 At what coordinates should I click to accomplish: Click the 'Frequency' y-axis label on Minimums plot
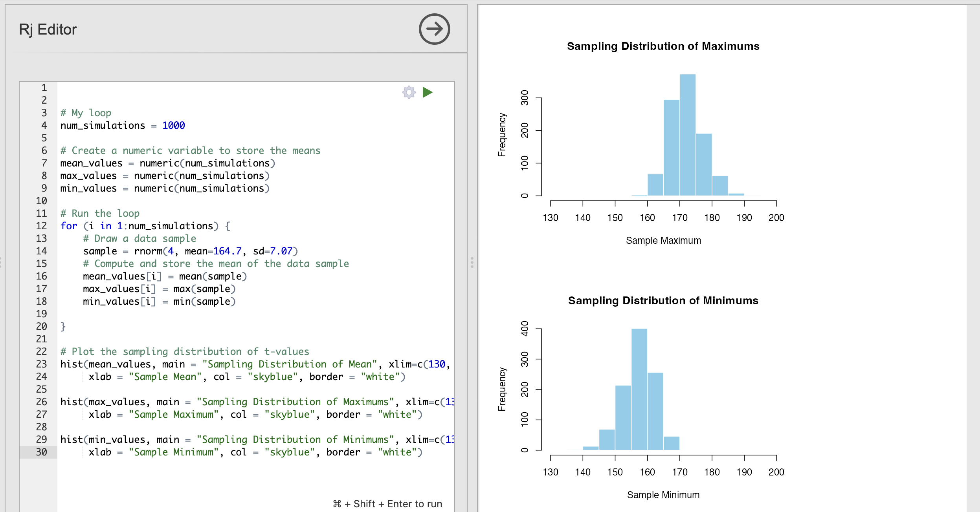click(x=502, y=389)
